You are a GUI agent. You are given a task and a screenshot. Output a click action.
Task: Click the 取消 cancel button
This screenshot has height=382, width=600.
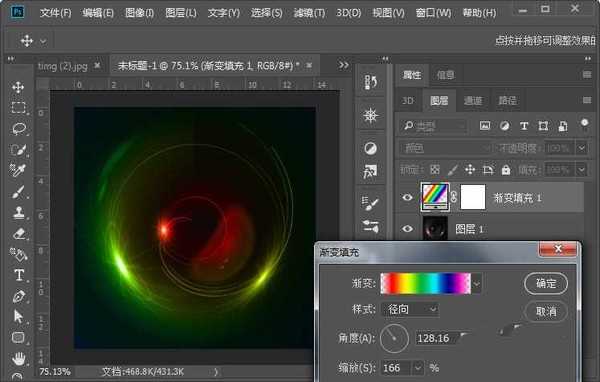546,311
